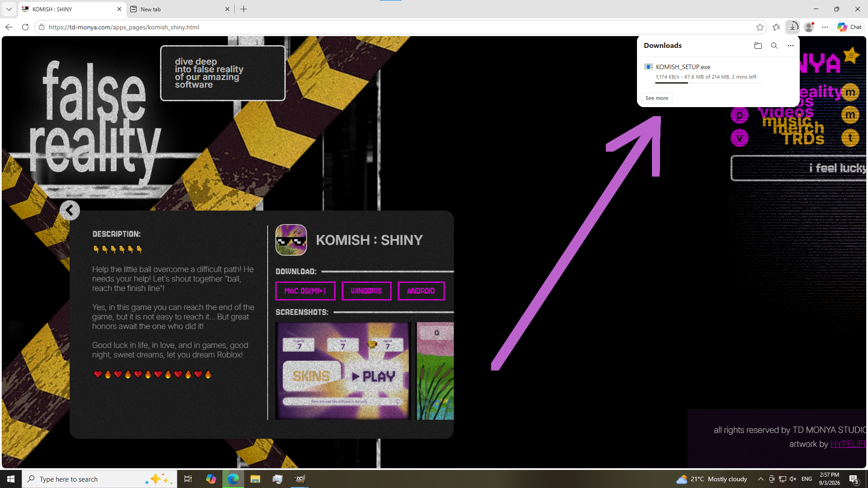Viewport: 868px width, 488px height.
Task: Show hidden system tray icons chevron
Action: click(x=760, y=479)
